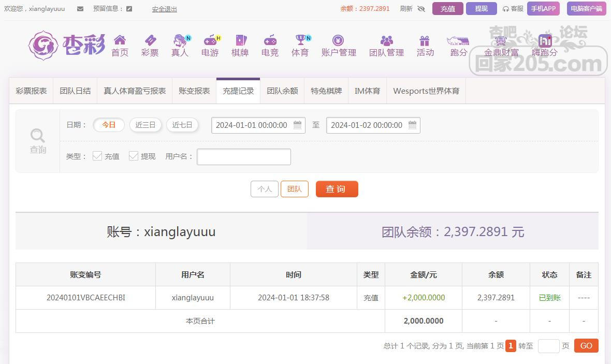Image resolution: width=611 pixels, height=364 pixels.
Task: Select the 今日 date range option
Action: [109, 125]
